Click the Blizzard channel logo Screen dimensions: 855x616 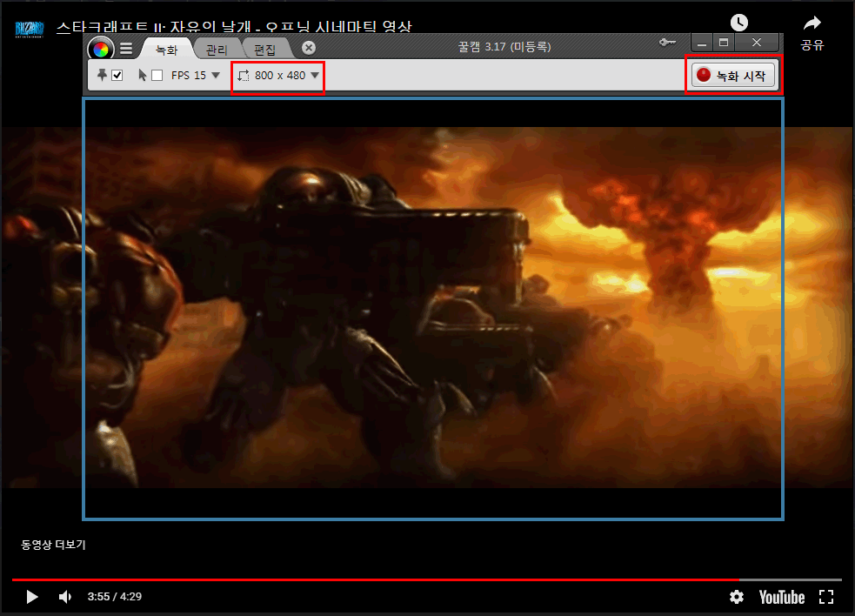pyautogui.click(x=29, y=29)
